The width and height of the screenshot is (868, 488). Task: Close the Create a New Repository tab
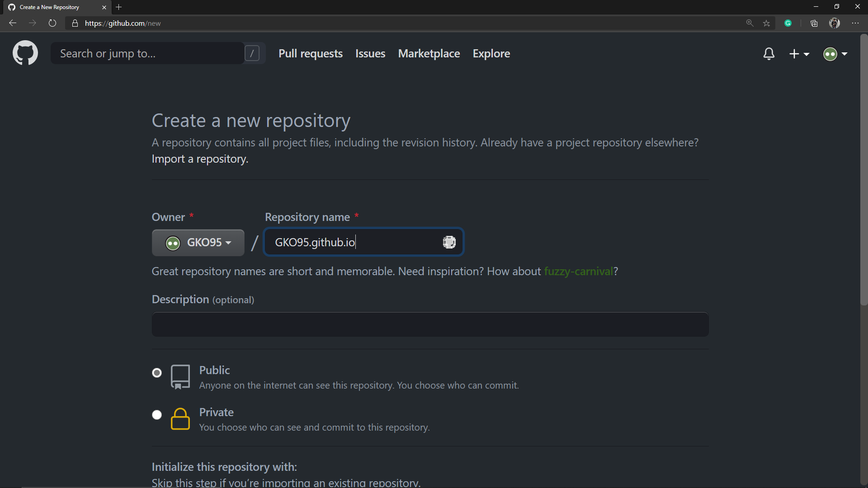coord(104,7)
